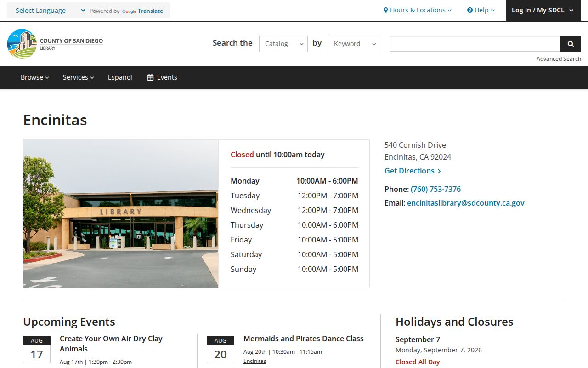588x368 pixels.
Task: Click the Upcoming Events heading
Action: pos(69,322)
